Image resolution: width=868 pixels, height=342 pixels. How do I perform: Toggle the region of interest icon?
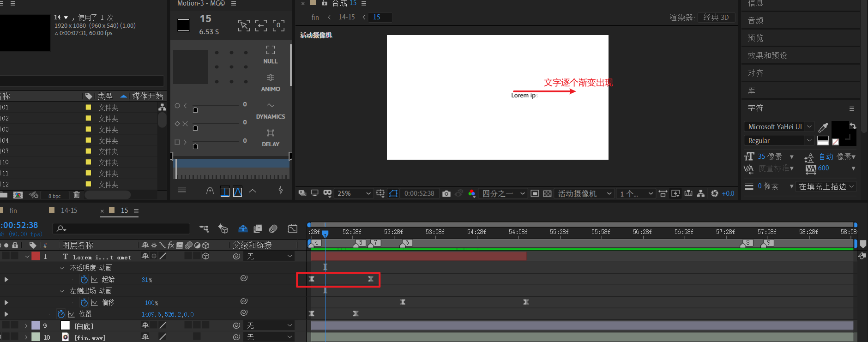535,193
